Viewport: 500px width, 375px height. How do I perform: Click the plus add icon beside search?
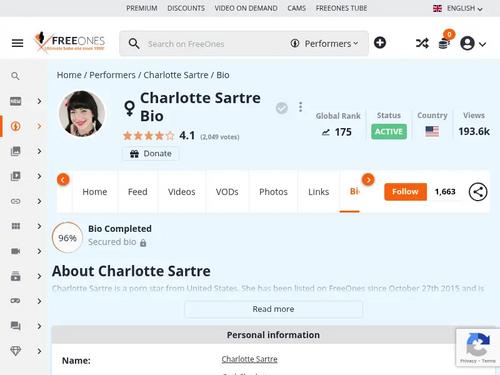[x=380, y=43]
